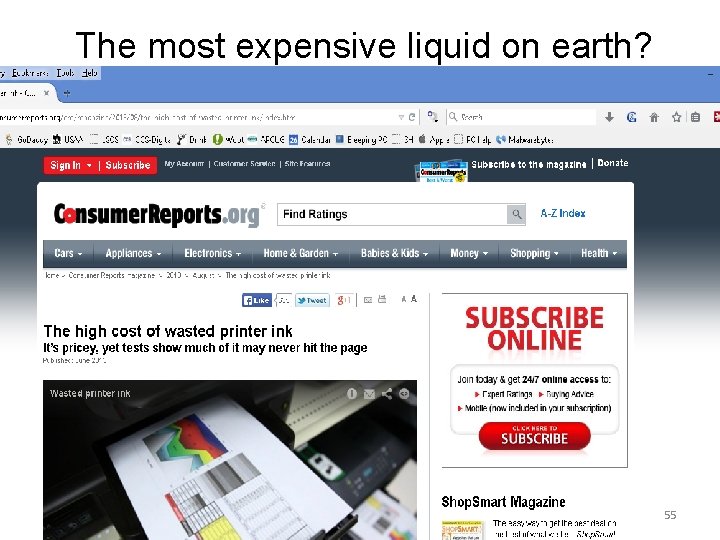This screenshot has width=720, height=540.
Task: Open the GoDaddy bookmark
Action: click(x=27, y=139)
